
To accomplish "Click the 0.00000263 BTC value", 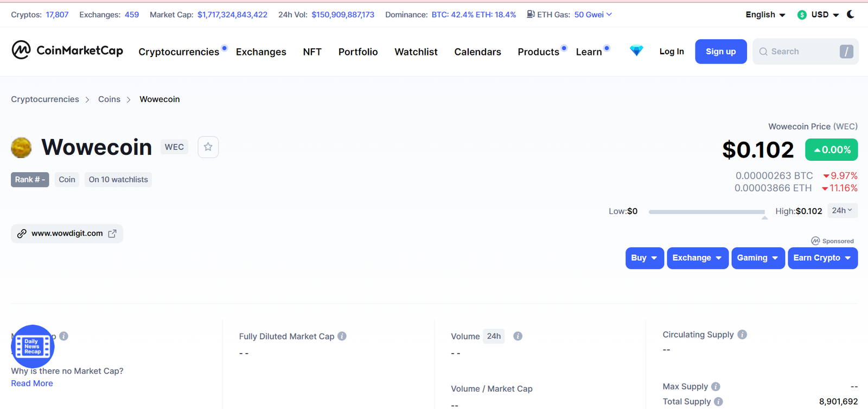I will coord(774,176).
